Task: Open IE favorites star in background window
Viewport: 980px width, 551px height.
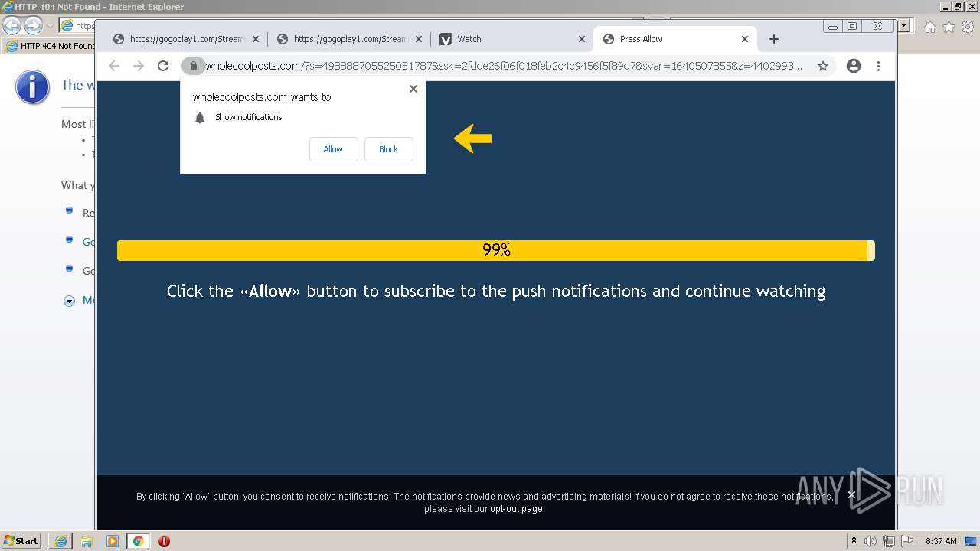Action: pyautogui.click(x=949, y=27)
